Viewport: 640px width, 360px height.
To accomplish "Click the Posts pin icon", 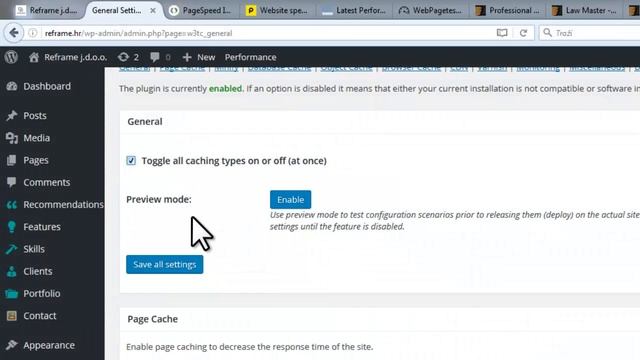I will click(12, 116).
